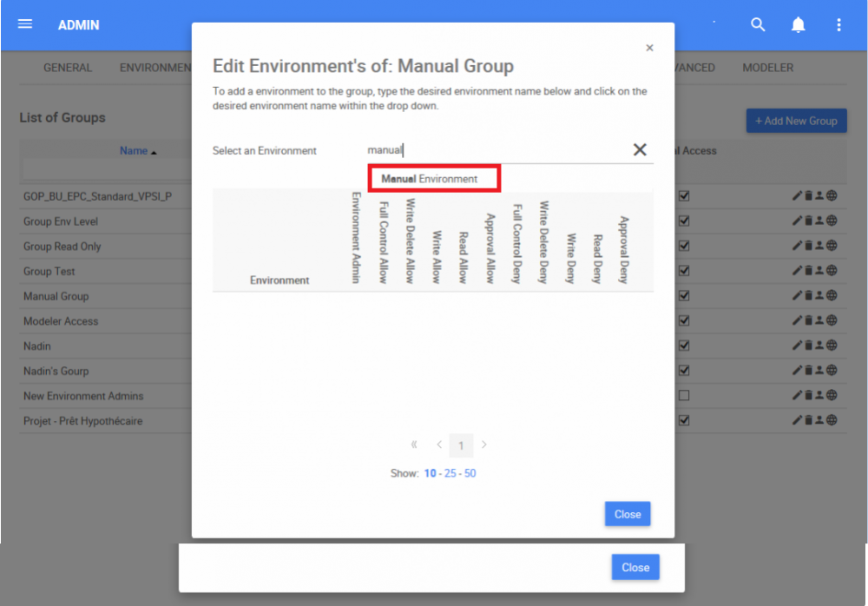Open the vertical three-dot options menu
Viewport: 868px width, 606px height.
tap(838, 25)
